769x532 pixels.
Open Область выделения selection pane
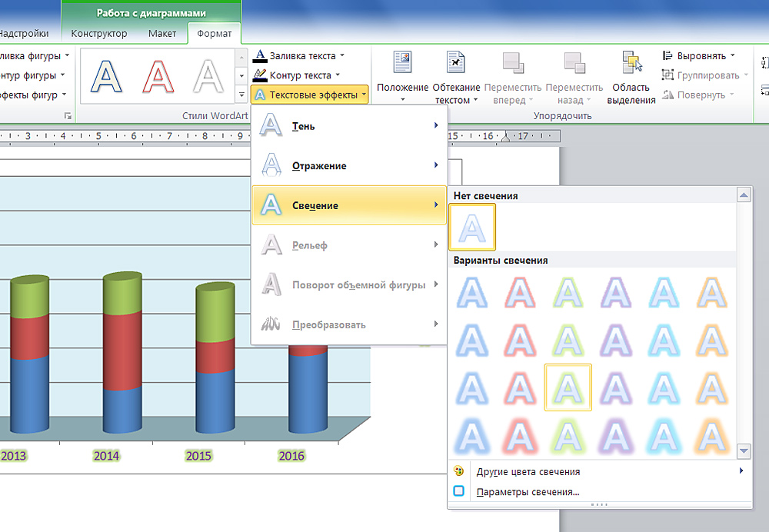631,63
